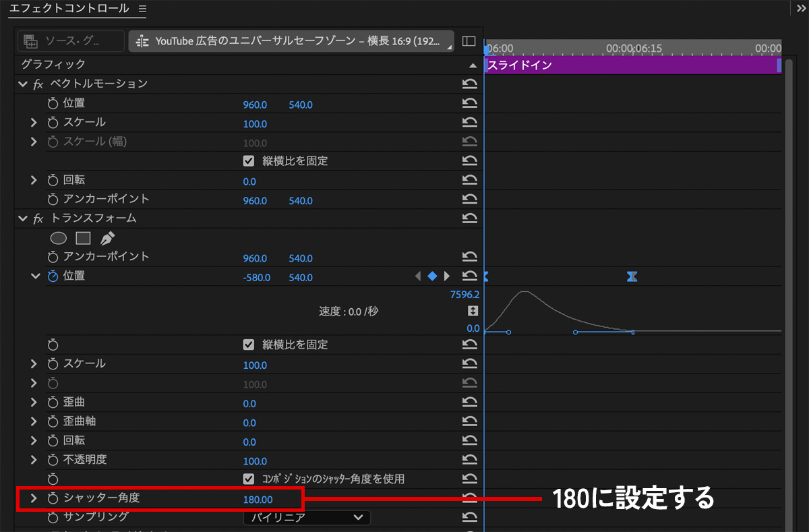This screenshot has height=532, width=809.
Task: Go to next keyframe arrow for 位置
Action: click(447, 276)
